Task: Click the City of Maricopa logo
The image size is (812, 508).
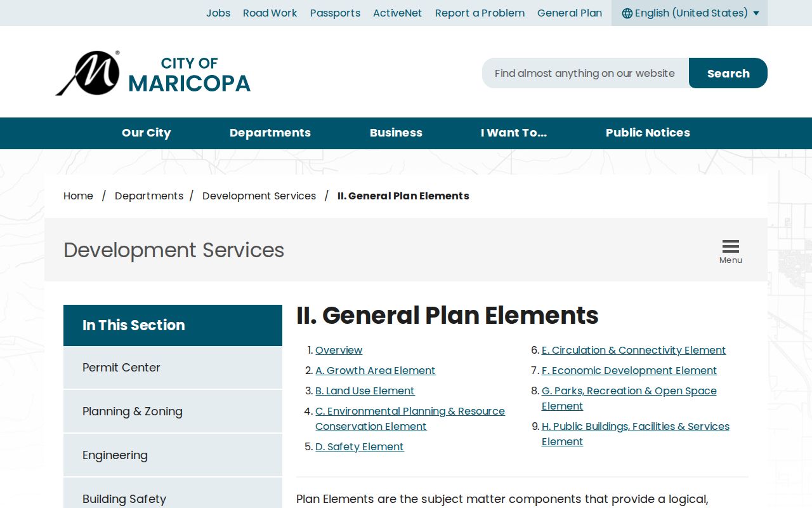Action: 153,73
